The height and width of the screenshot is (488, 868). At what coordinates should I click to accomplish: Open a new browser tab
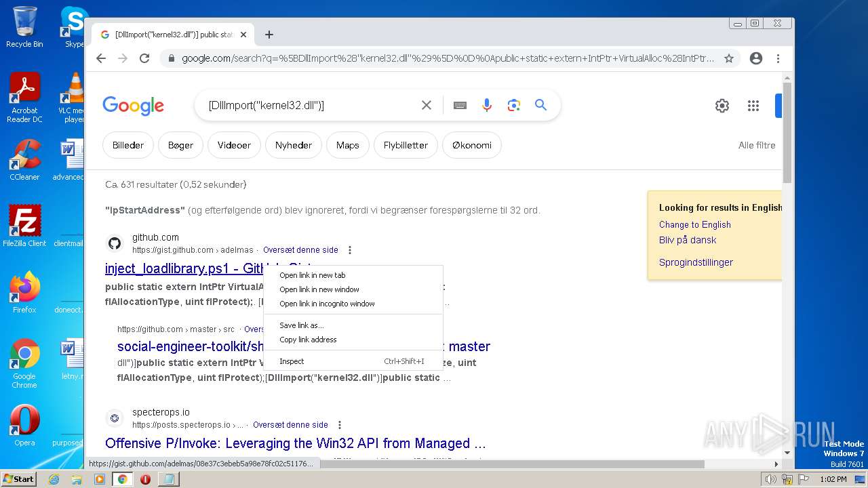coord(269,35)
